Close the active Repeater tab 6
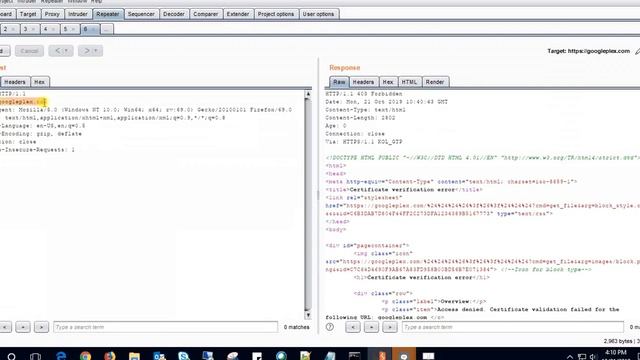The width and height of the screenshot is (640, 360). click(x=94, y=29)
